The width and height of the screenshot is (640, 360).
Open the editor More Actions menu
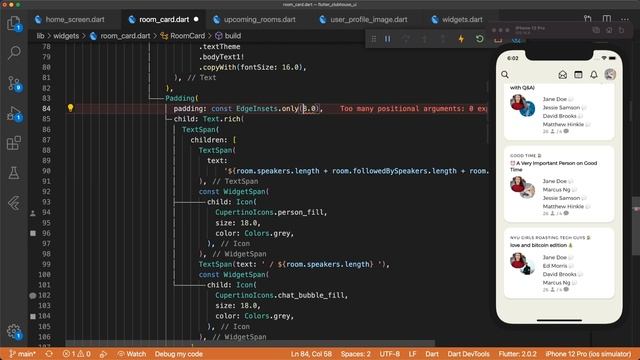pos(624,19)
